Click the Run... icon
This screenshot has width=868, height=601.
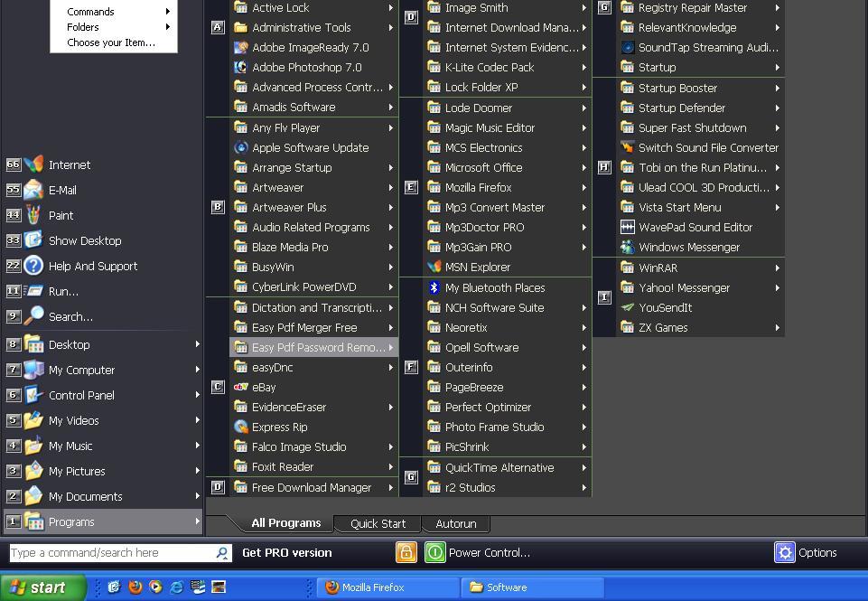(33, 291)
